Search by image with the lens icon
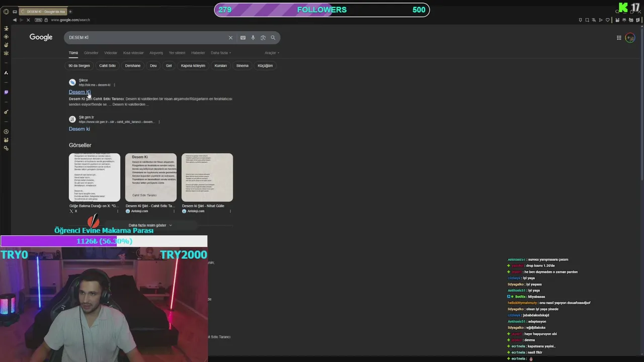 (x=263, y=38)
